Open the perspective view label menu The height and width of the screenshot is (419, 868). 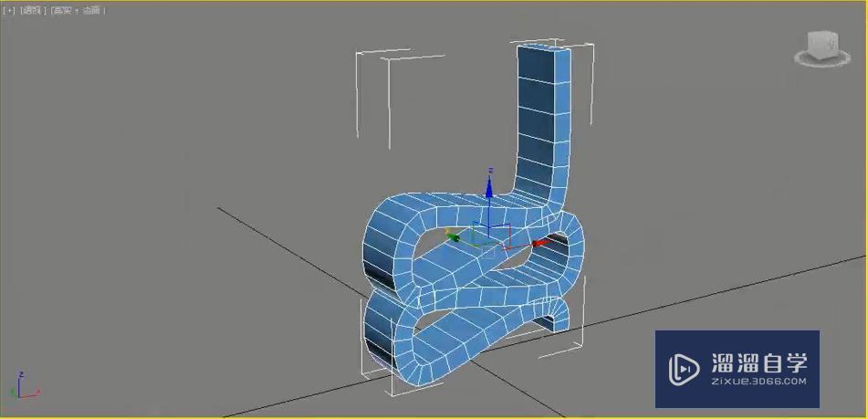pos(32,11)
